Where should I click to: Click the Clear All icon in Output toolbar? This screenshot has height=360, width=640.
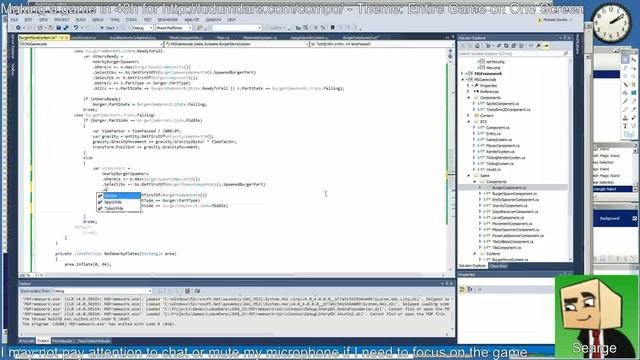click(x=187, y=291)
